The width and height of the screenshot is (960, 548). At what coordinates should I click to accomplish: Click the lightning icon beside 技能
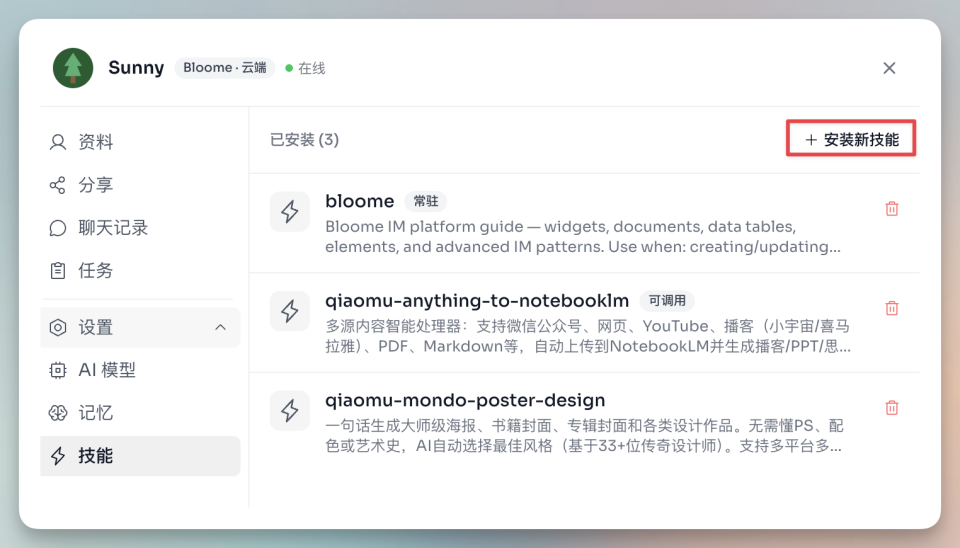click(x=58, y=456)
